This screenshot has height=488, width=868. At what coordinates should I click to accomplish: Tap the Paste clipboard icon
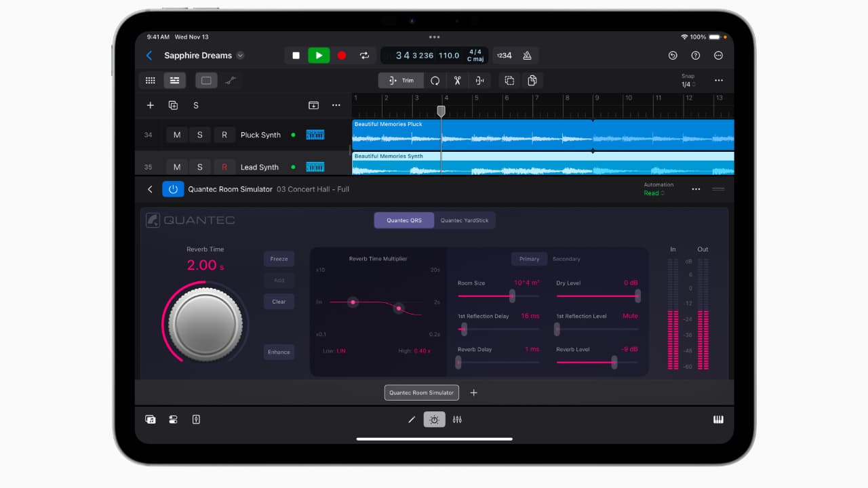click(x=532, y=81)
